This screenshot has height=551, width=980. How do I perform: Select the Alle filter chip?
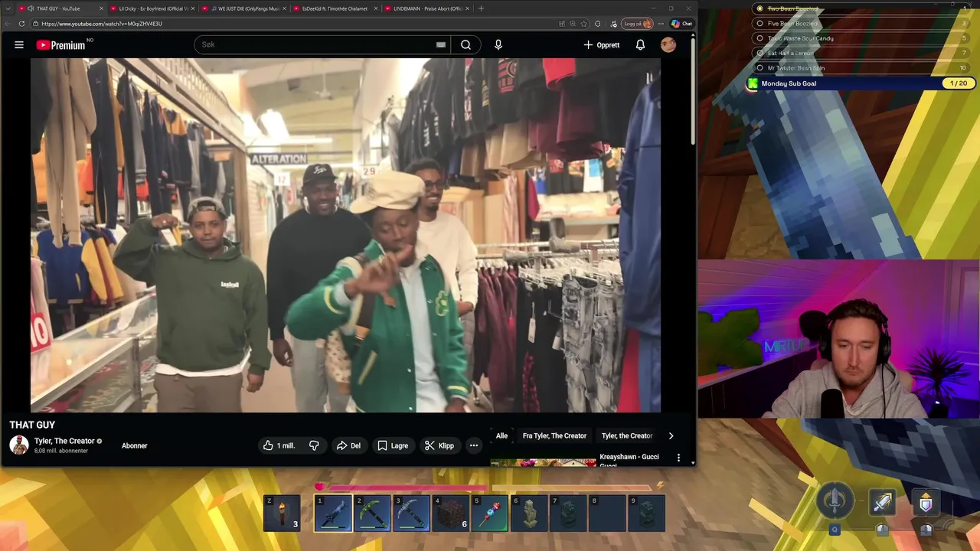coord(501,435)
